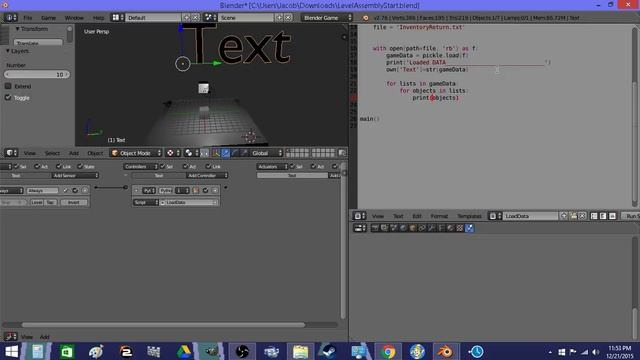
Task: Open Google Drive from the taskbar
Action: [184, 351]
